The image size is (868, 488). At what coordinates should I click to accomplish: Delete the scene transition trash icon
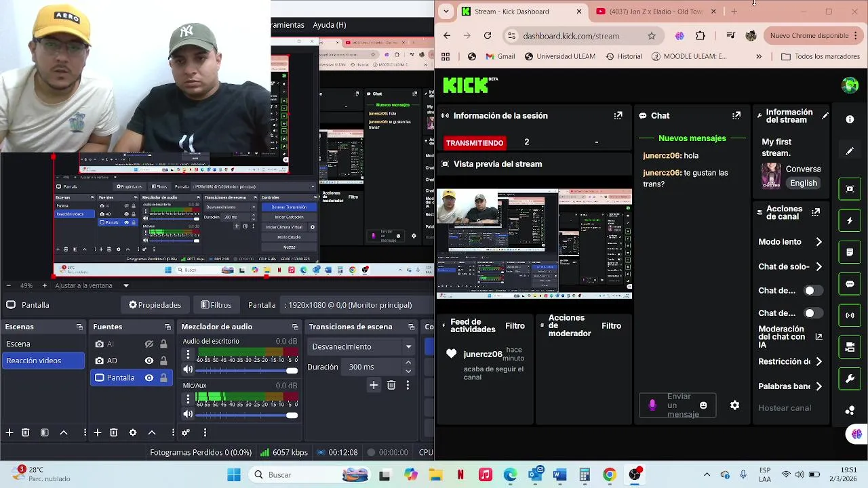[391, 385]
